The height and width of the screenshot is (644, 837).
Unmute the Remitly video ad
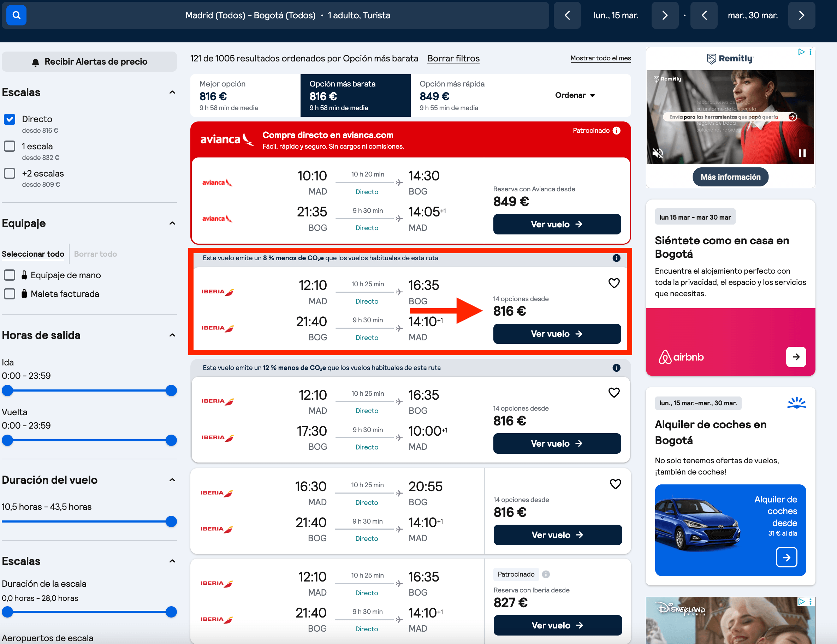point(658,153)
